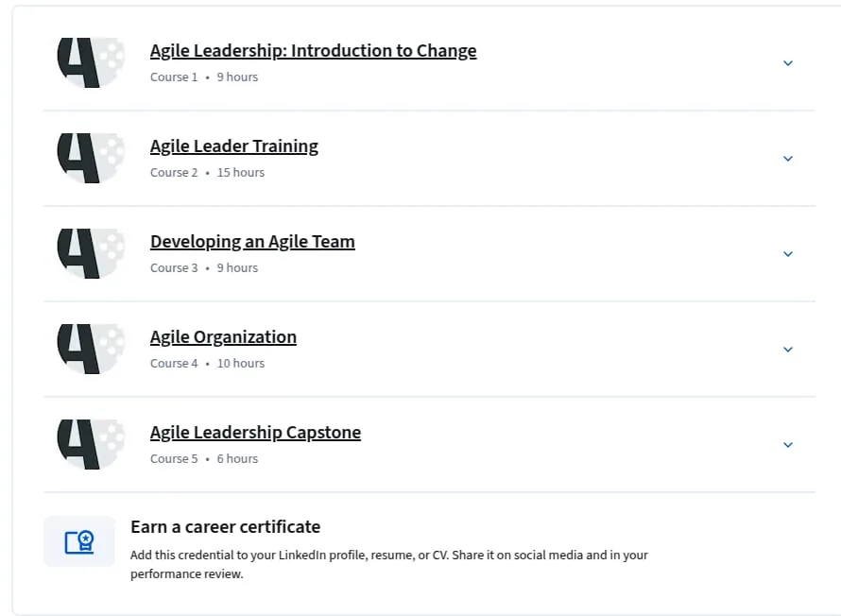Open the Agile Organization course link
This screenshot has width=841, height=616.
pos(223,337)
